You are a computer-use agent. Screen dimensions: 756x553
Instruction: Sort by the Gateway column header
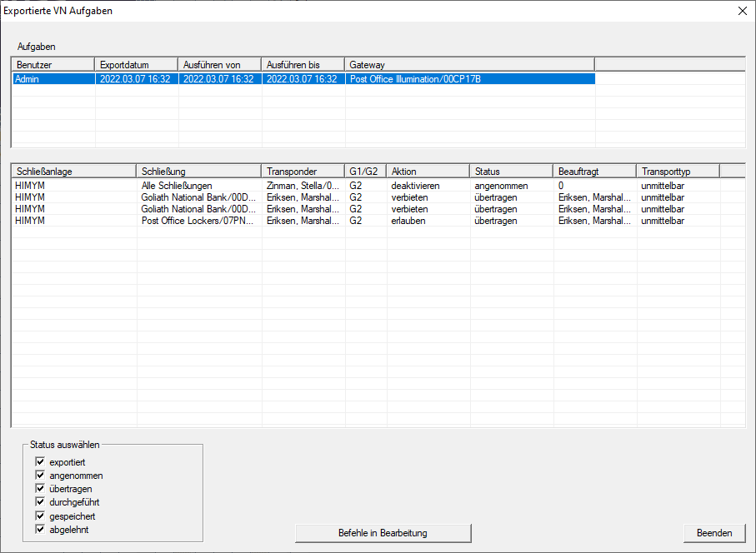[x=468, y=64]
